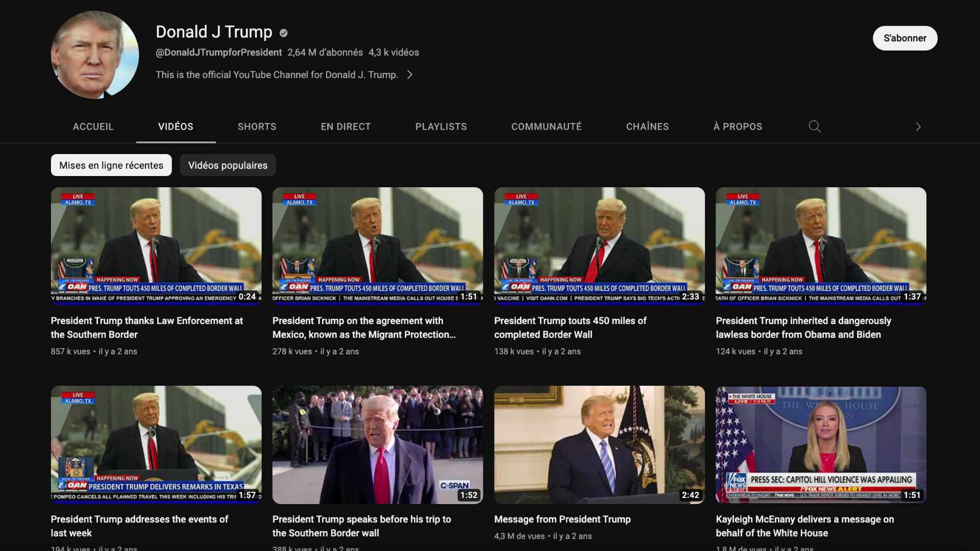This screenshot has width=980, height=551.
Task: Click title 'President Trump inherited a dangerously lawless border'
Action: click(x=803, y=328)
